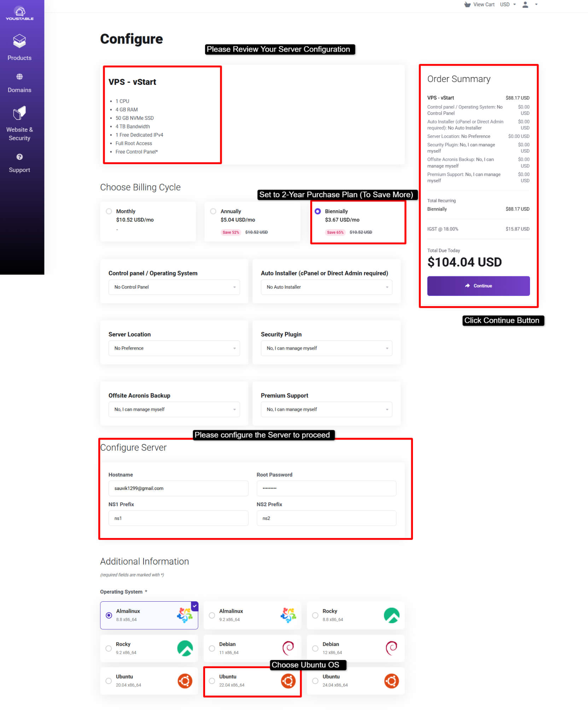Select the Biennially billing cycle radio

pos(318,211)
